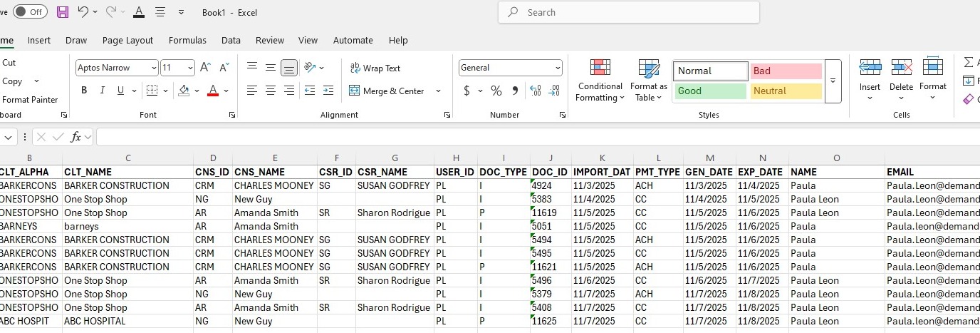980x333 pixels.
Task: Open the font name combo box
Action: 117,68
